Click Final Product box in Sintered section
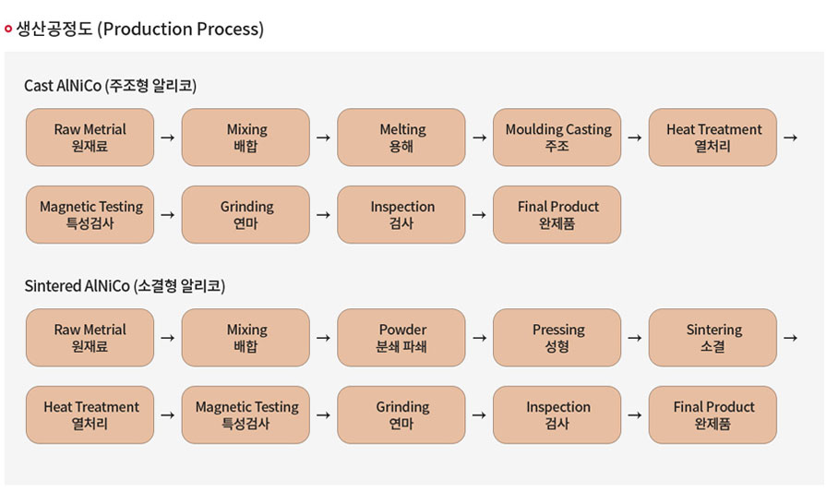 [x=712, y=414]
